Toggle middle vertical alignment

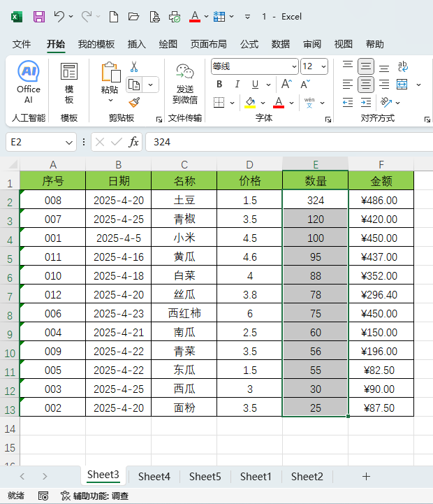366,66
